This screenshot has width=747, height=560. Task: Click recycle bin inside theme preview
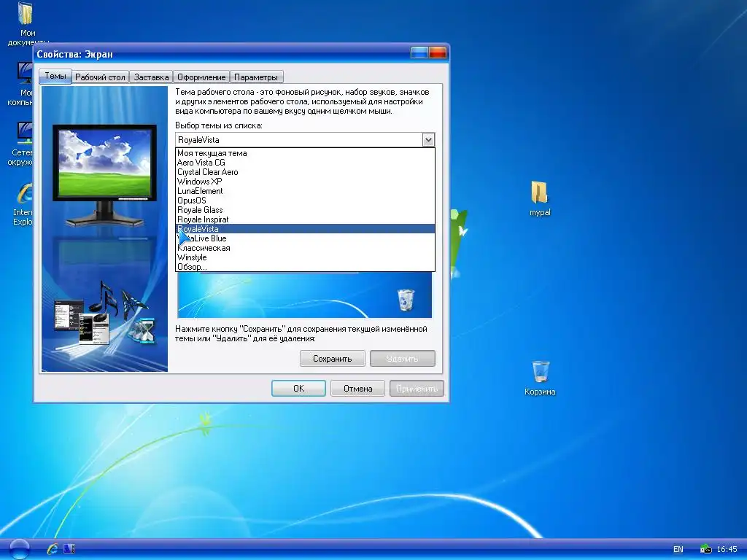(x=406, y=300)
